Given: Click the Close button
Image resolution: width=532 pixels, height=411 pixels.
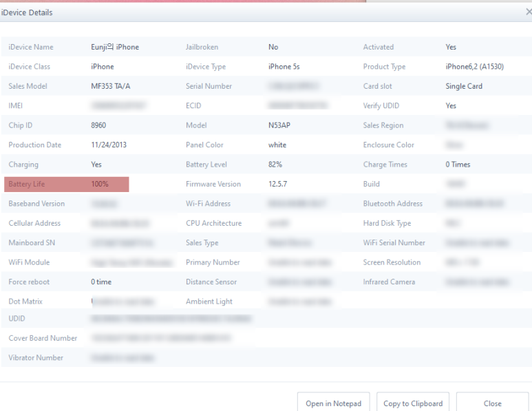Looking at the screenshot, I should (492, 403).
